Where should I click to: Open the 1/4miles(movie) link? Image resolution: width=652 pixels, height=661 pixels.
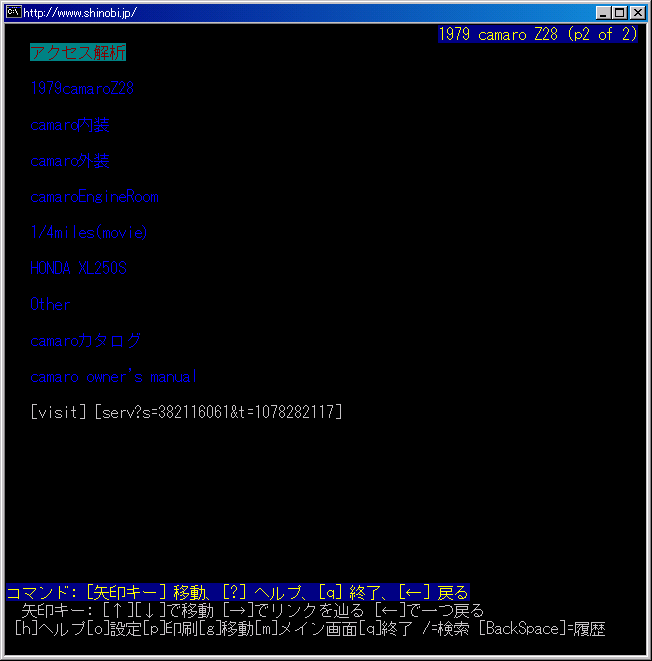click(89, 233)
